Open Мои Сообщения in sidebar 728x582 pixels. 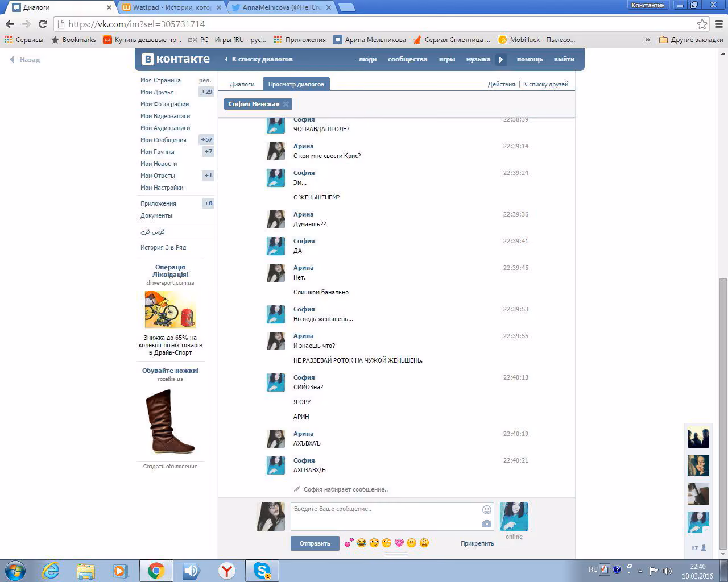tap(163, 140)
